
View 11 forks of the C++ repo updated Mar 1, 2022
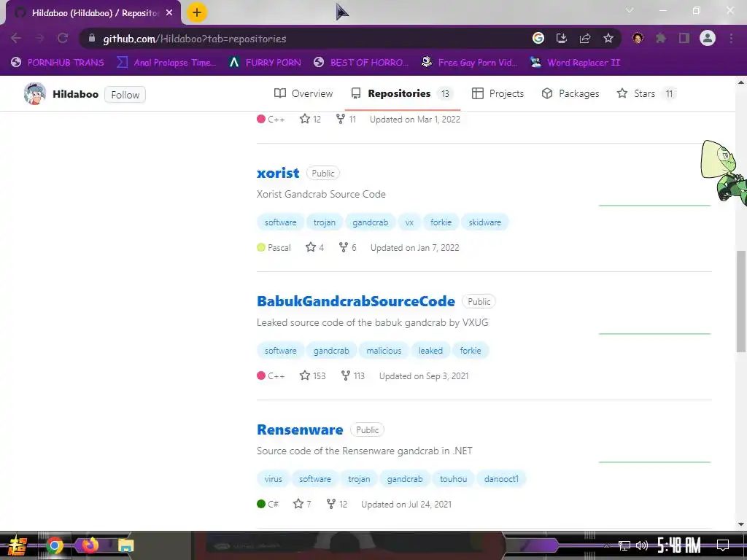click(x=346, y=119)
